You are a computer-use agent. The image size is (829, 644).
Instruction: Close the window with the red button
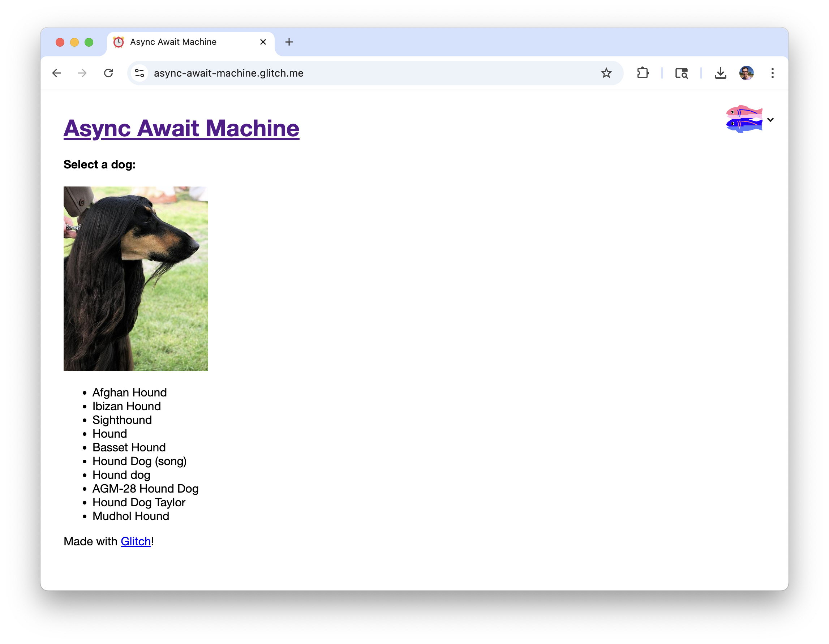point(60,42)
